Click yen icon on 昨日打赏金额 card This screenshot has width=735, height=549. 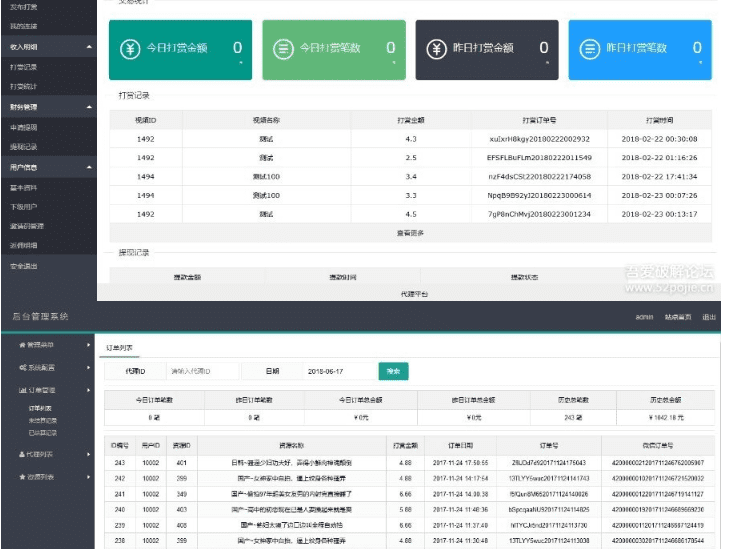pos(436,49)
